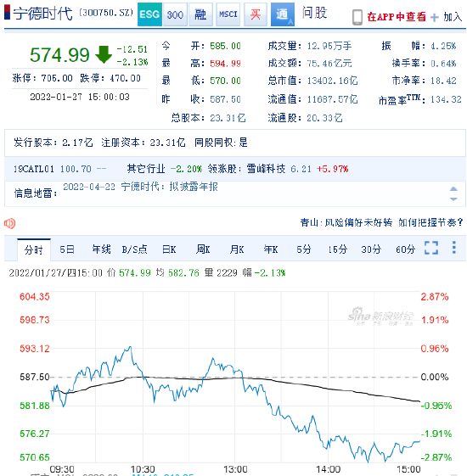Click the 宁德时代 stock name title
The height and width of the screenshot is (476, 467).
42,14
